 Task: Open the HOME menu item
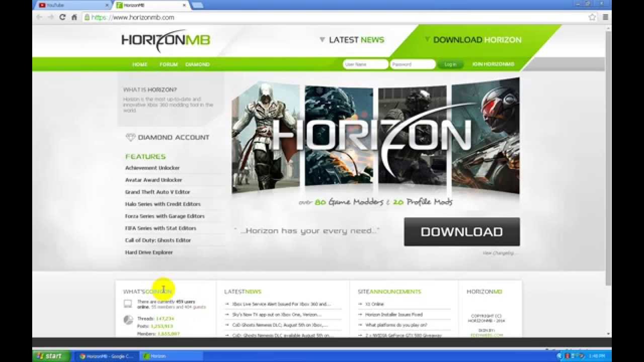[x=140, y=64]
